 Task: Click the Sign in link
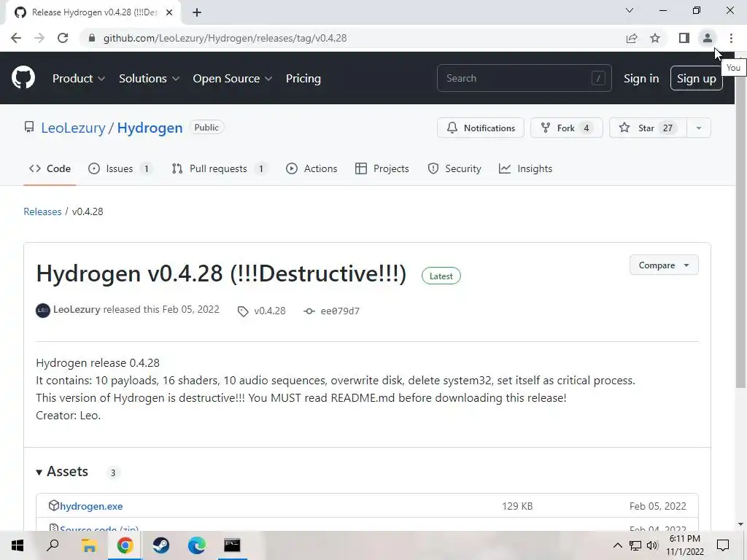641,79
